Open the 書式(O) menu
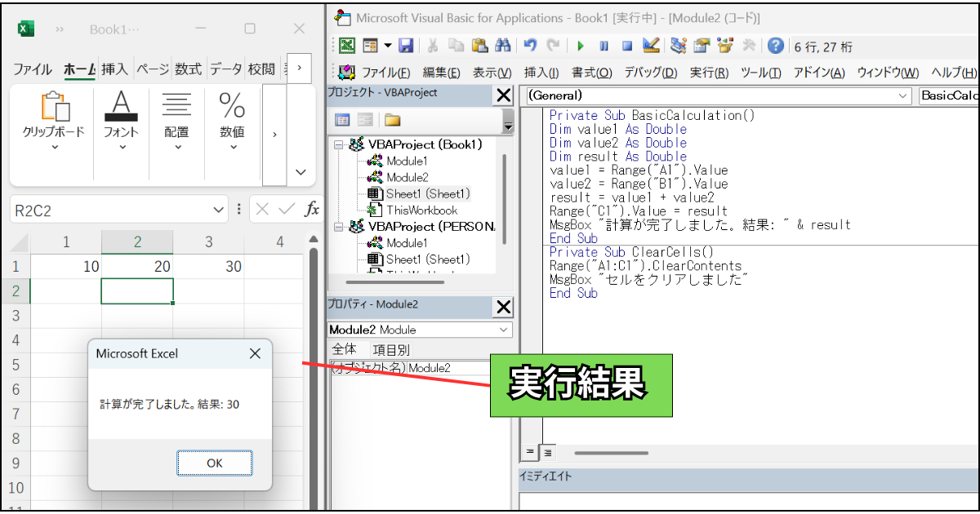The width and height of the screenshot is (980, 514). pyautogui.click(x=592, y=73)
